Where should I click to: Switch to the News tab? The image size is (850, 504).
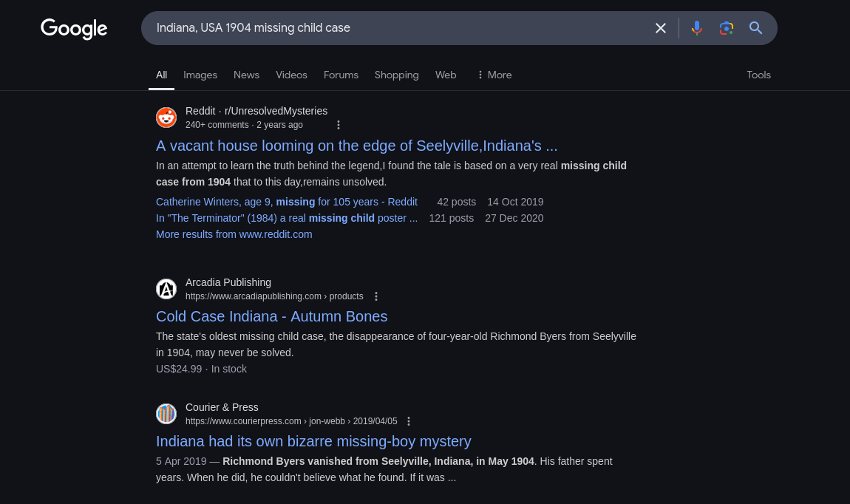246,75
